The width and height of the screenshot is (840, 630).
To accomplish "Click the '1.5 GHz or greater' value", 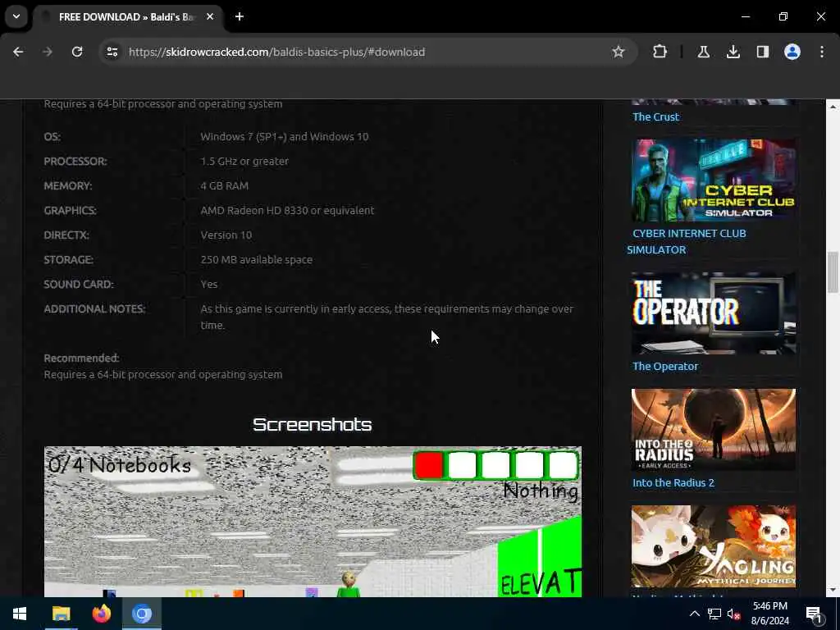I will pyautogui.click(x=244, y=162).
